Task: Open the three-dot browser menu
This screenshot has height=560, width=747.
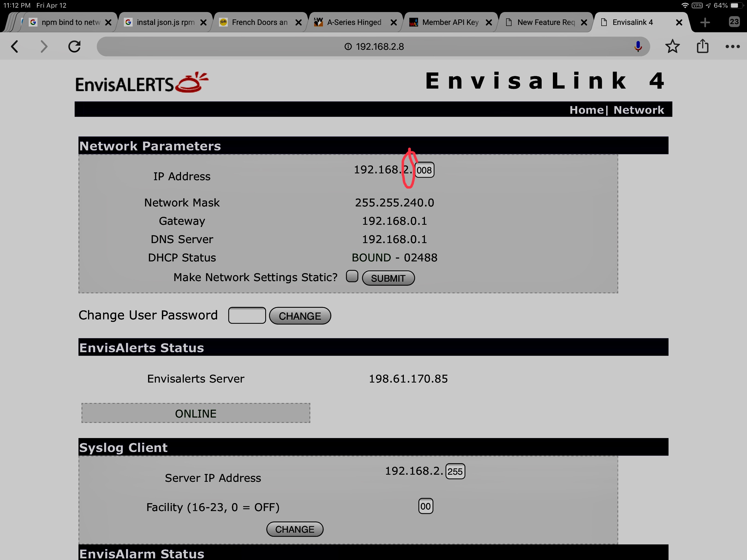Action: tap(732, 46)
